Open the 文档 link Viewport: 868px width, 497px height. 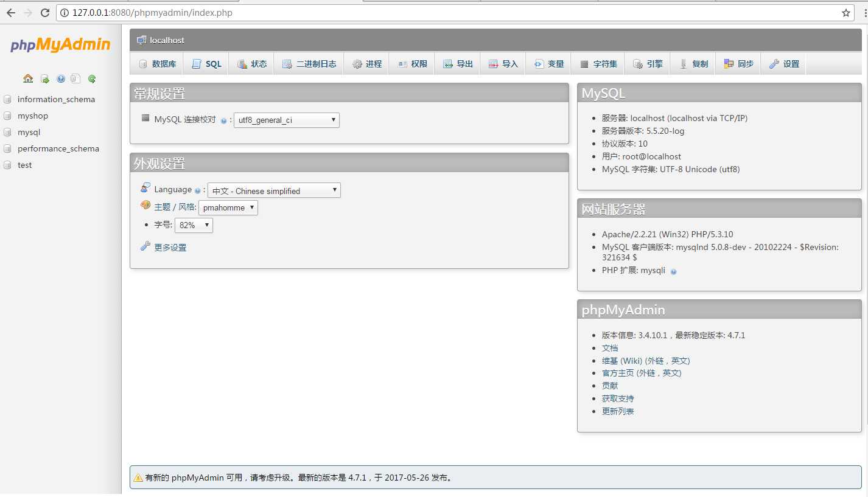coord(610,348)
